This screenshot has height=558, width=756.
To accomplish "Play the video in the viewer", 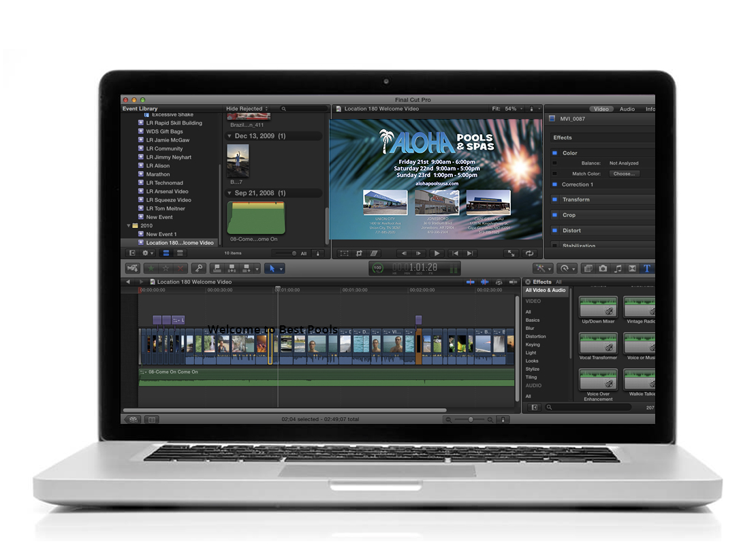I will pos(437,253).
